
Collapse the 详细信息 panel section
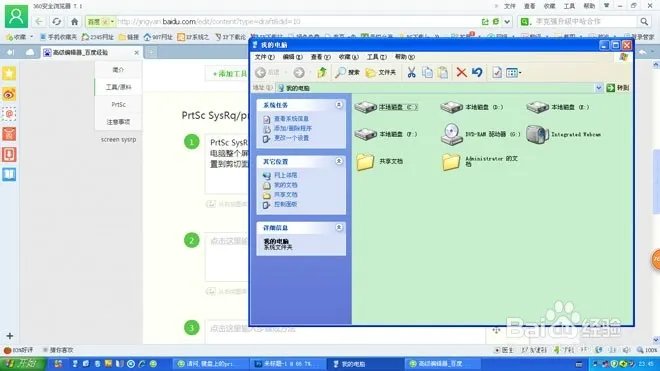tap(339, 227)
